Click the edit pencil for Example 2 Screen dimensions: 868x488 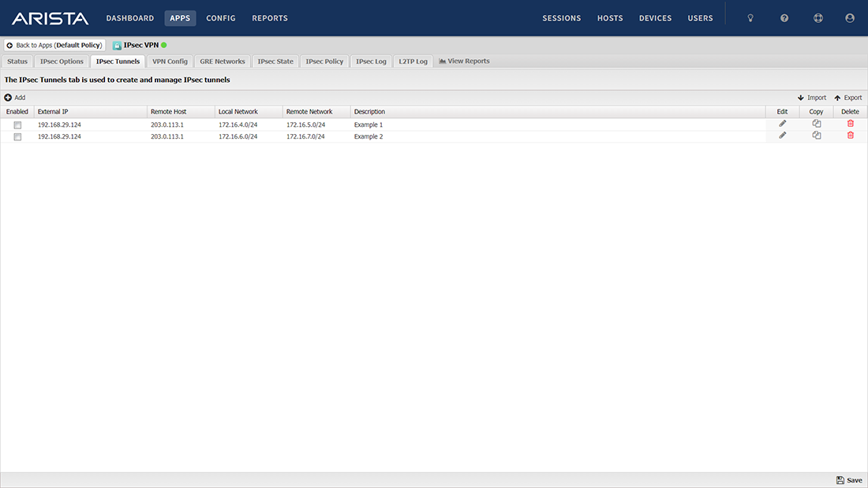(x=782, y=135)
